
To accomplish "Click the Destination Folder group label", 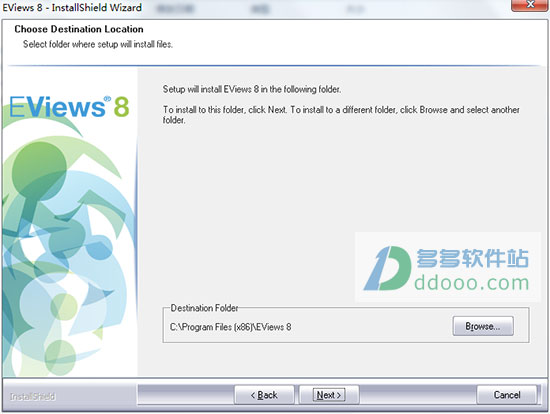I will [x=204, y=308].
